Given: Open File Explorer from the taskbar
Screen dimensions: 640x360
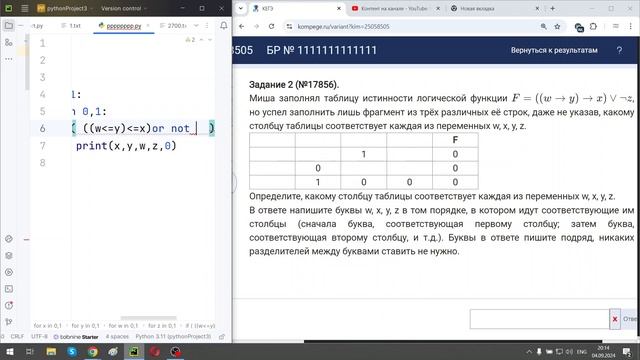Looking at the screenshot, I should 51,352.
